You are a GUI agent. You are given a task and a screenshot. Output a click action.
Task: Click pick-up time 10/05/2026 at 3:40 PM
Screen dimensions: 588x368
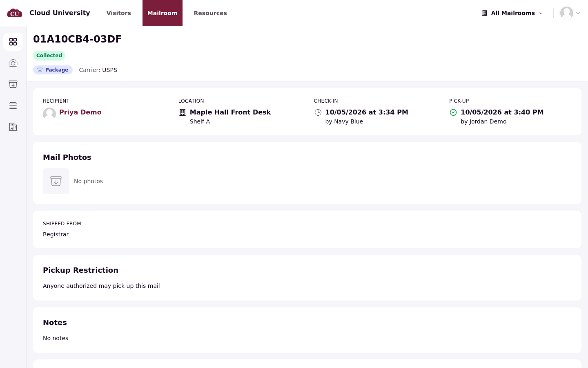point(502,112)
